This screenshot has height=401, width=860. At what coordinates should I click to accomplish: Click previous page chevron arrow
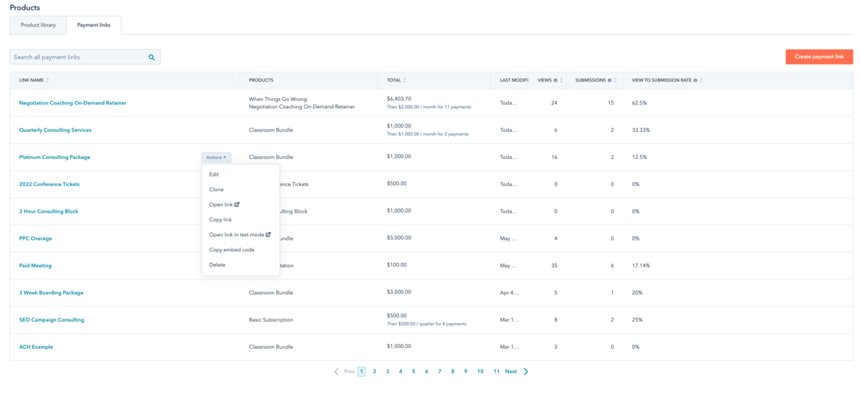[336, 371]
